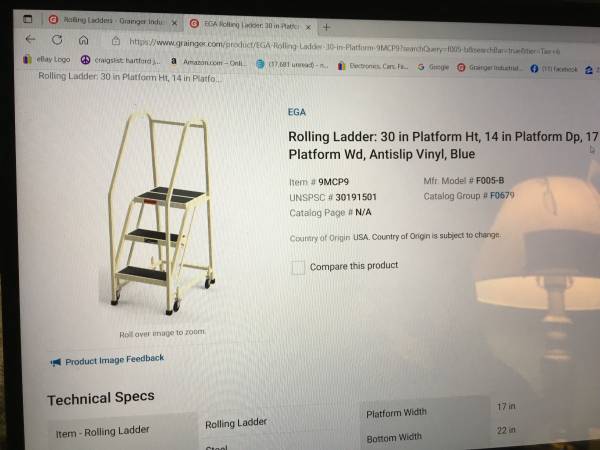Open Catalog Group F0679 link
This screenshot has height=450, width=600.
point(502,196)
